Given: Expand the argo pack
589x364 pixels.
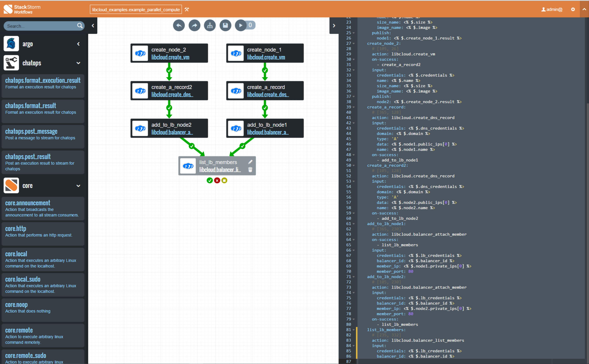Looking at the screenshot, I should coord(78,44).
